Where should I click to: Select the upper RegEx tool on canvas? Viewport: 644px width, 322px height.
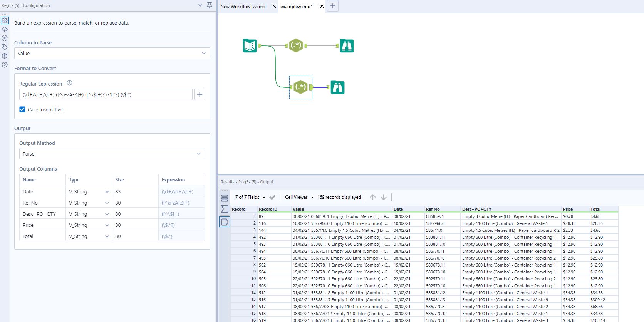296,45
